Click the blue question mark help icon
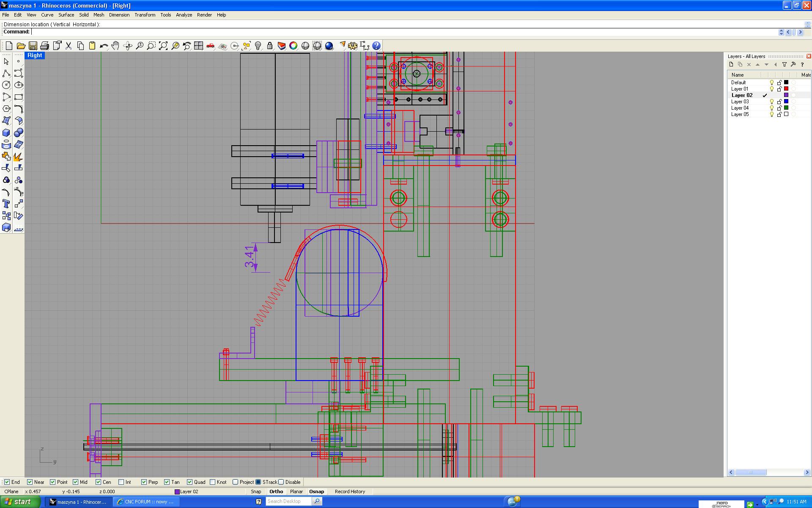812x508 pixels. tap(376, 46)
